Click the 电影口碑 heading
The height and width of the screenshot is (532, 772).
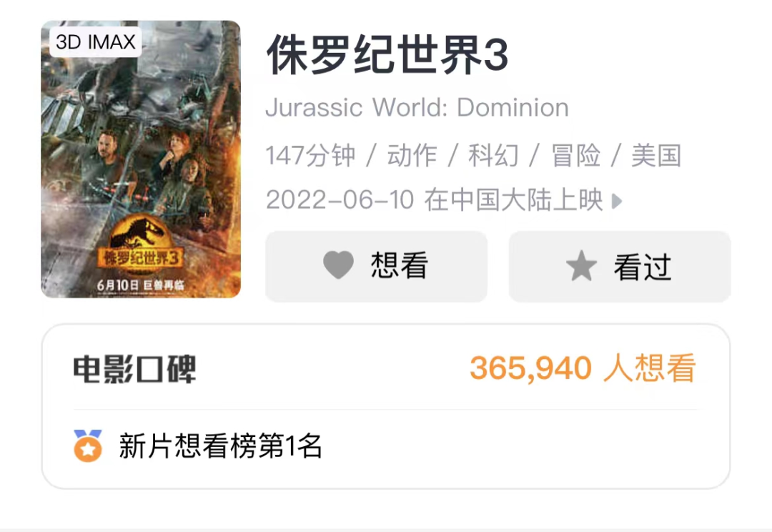pos(134,369)
